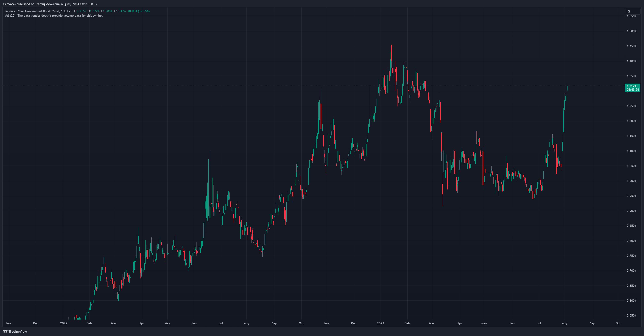This screenshot has width=644, height=336.
Task: Click the Asimov93 author name
Action: [9, 4]
